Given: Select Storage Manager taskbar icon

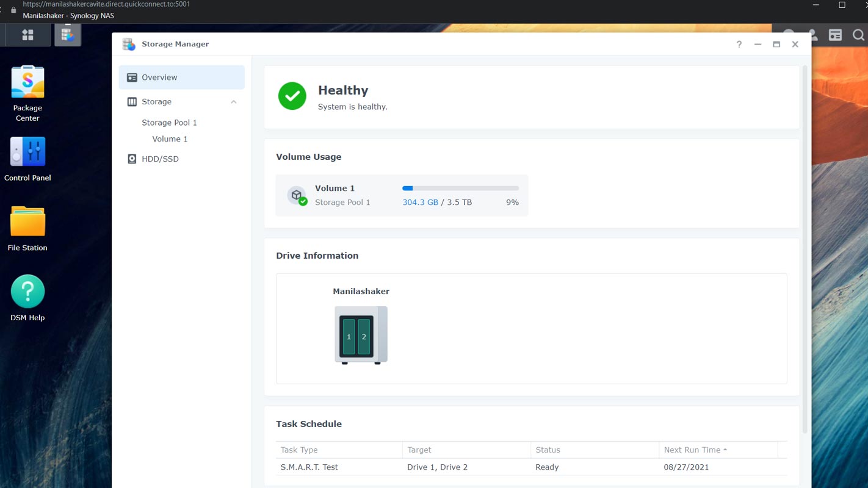Looking at the screenshot, I should (x=67, y=35).
